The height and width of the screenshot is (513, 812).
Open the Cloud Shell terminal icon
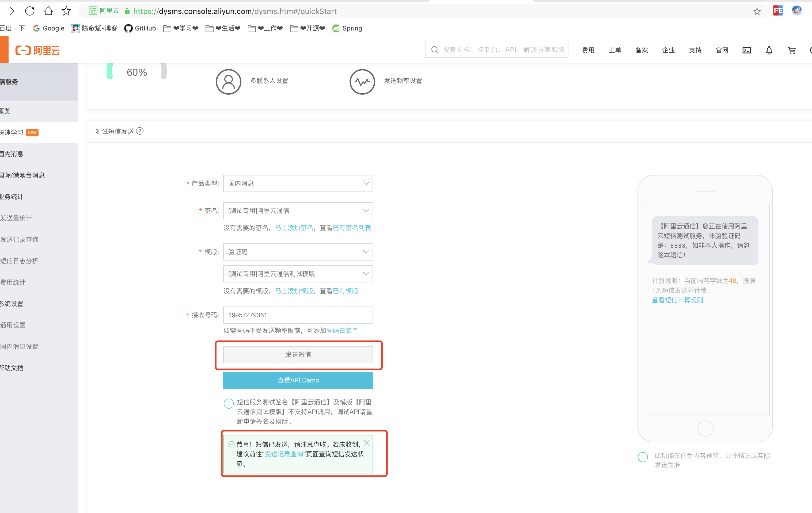[747, 50]
